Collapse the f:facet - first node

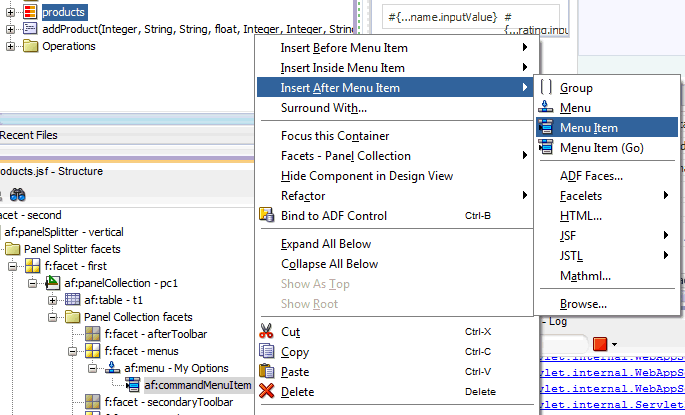pos(13,266)
